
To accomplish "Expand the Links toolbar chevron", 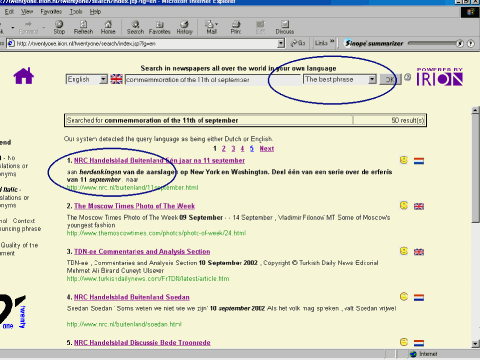I will click(x=332, y=42).
